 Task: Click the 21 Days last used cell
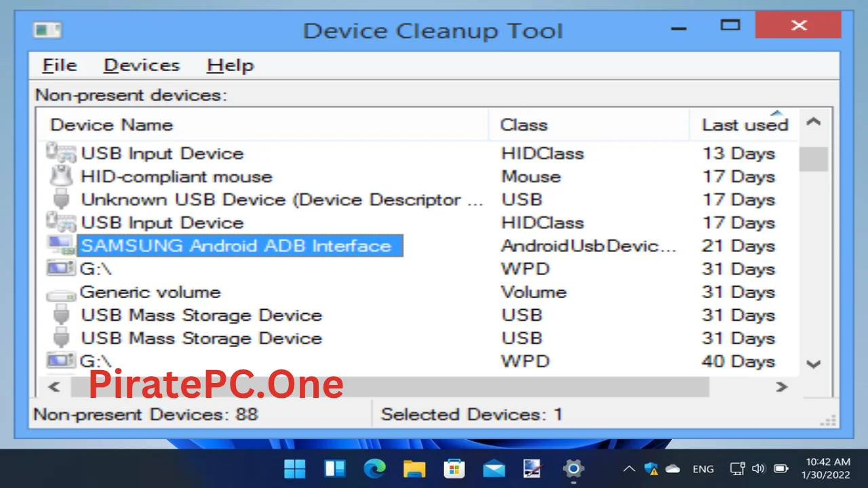point(738,246)
